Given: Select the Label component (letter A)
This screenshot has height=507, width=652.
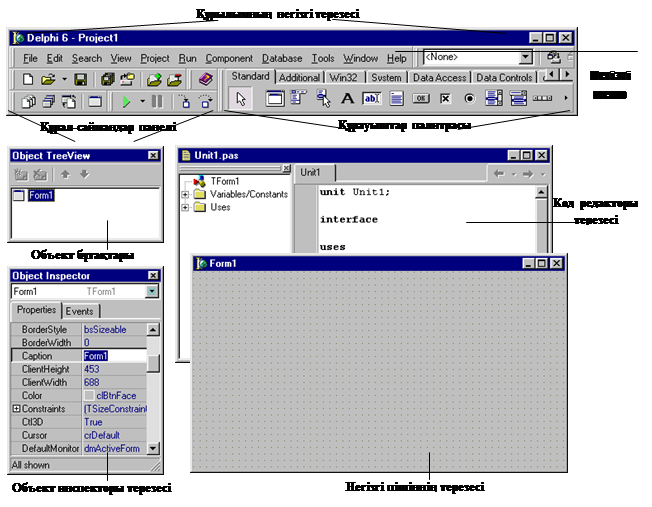Looking at the screenshot, I should pos(347,99).
